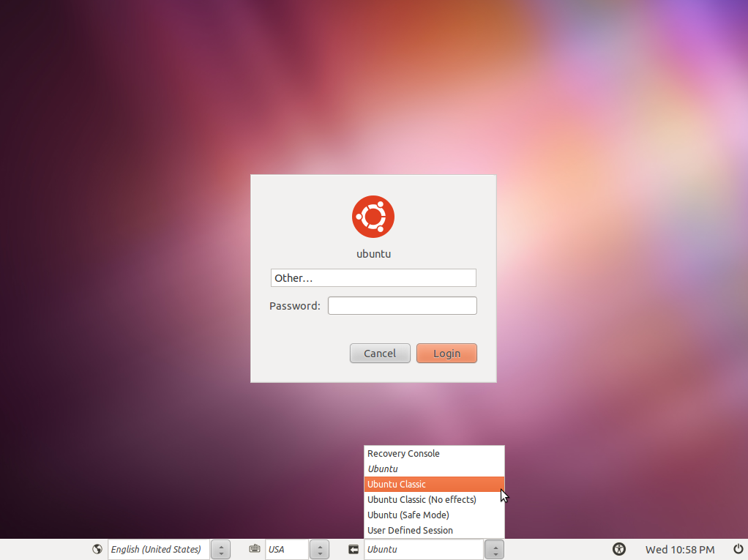The width and height of the screenshot is (748, 560).
Task: Open the power shutdown menu icon
Action: [x=738, y=549]
